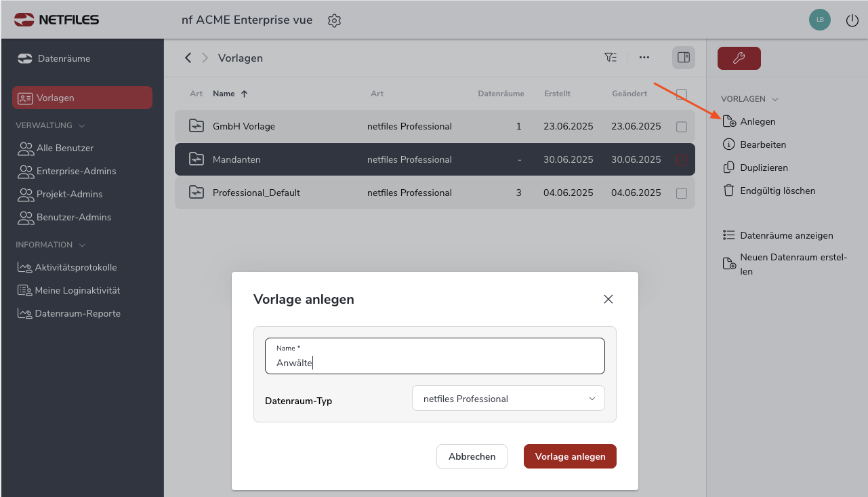Click the Endgültig löschen trash icon

click(729, 191)
